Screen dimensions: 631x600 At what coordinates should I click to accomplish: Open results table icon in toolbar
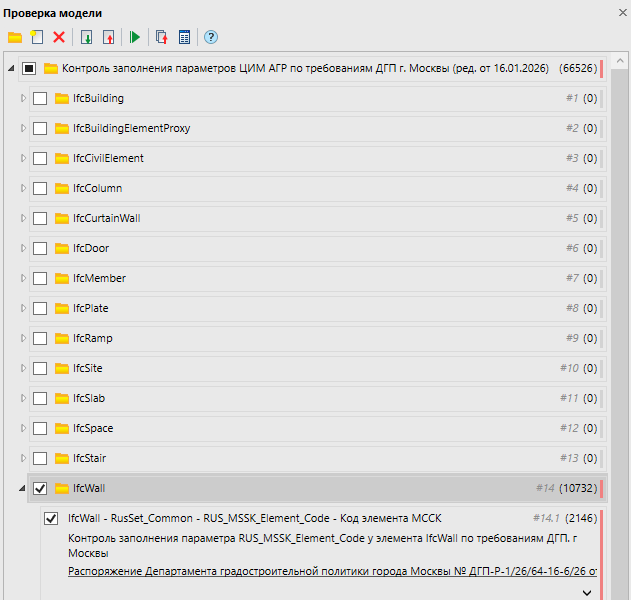point(184,37)
